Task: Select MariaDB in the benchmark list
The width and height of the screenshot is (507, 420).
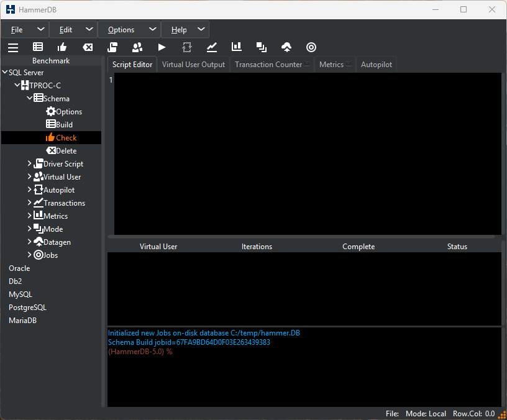Action: (22, 321)
